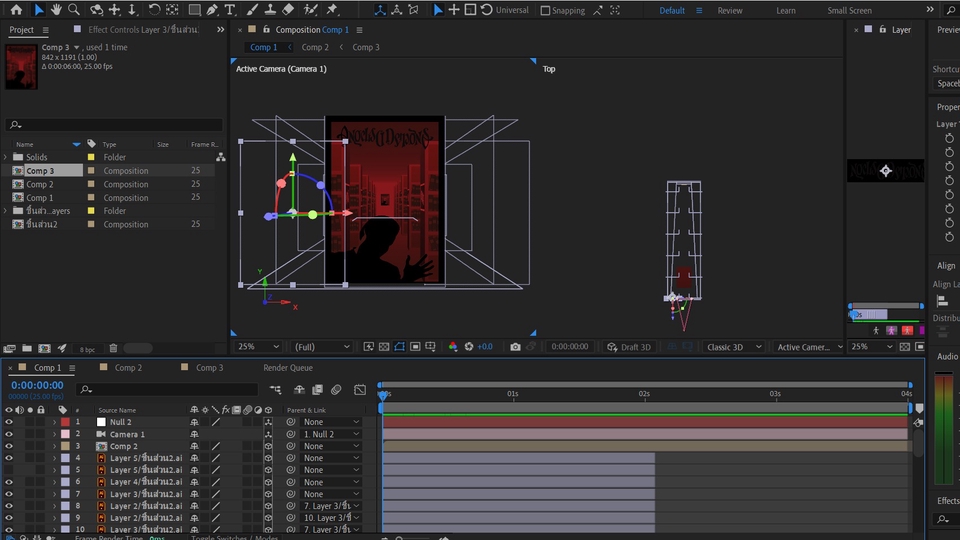This screenshot has height=540, width=960.
Task: Open the viewer resolution (Full) dropdown
Action: [321, 347]
